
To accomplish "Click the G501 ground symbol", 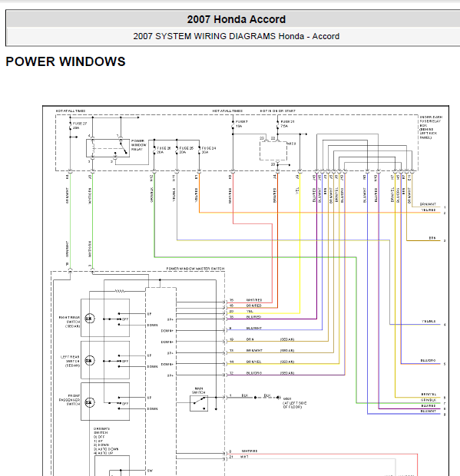I will (279, 398).
